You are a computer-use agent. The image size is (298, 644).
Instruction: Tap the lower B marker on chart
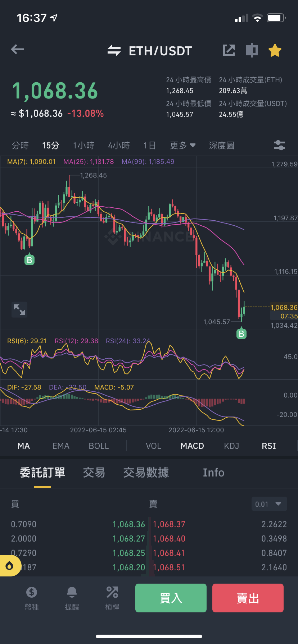coord(241,333)
